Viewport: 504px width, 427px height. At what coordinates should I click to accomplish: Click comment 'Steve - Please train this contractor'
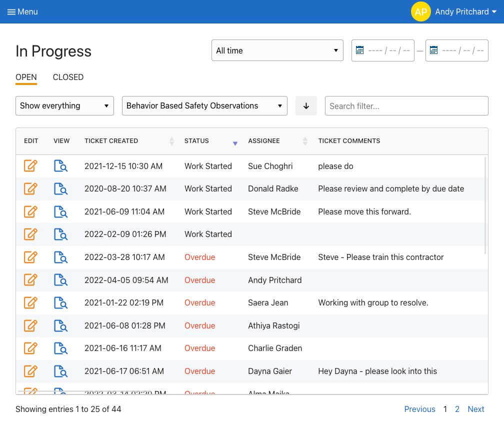point(381,257)
